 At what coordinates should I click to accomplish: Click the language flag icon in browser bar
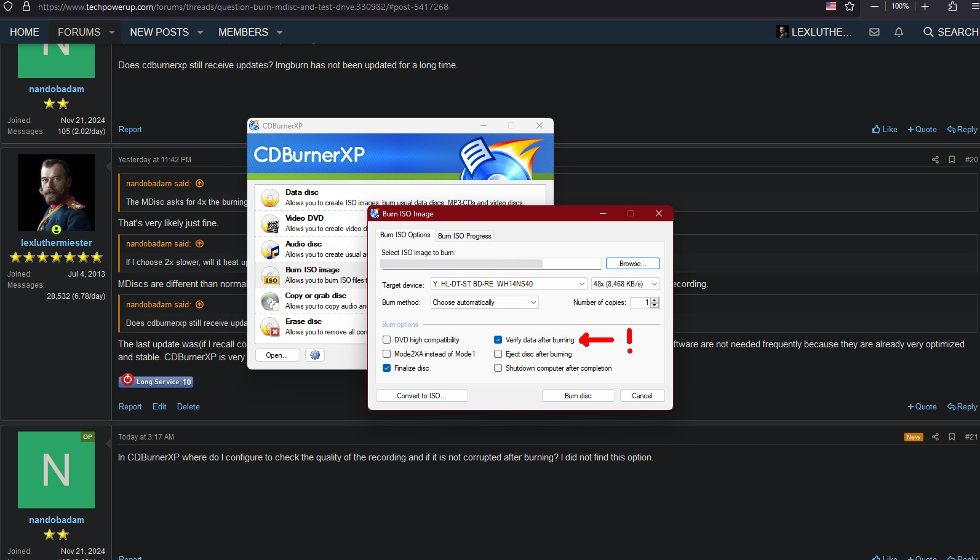(x=831, y=6)
